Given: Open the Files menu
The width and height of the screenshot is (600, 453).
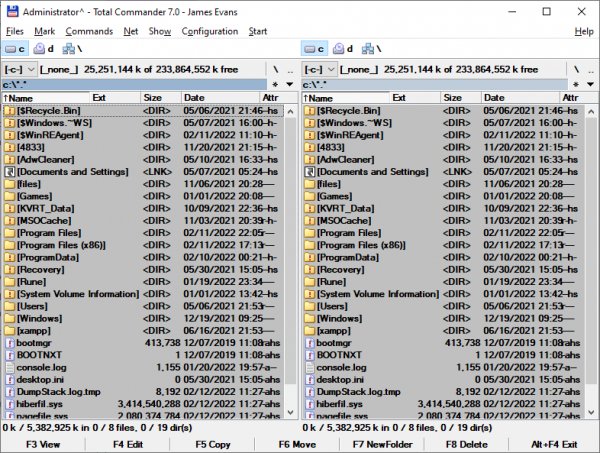Looking at the screenshot, I should [x=15, y=31].
